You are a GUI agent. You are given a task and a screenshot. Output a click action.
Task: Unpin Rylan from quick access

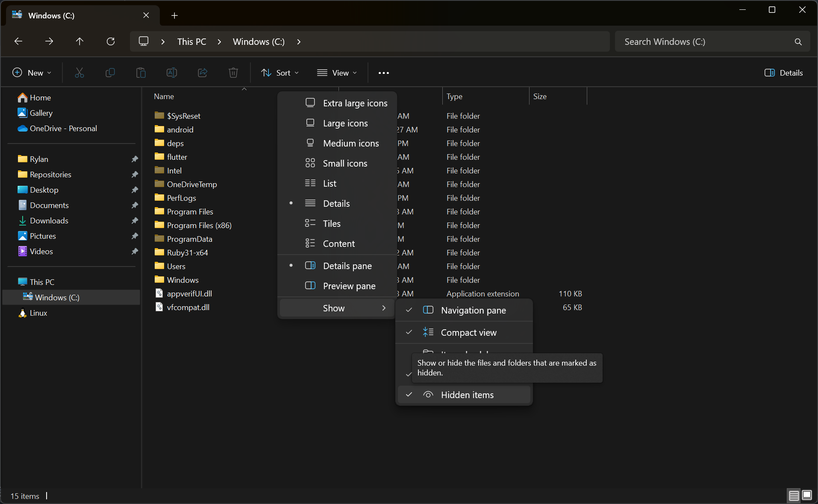(135, 159)
